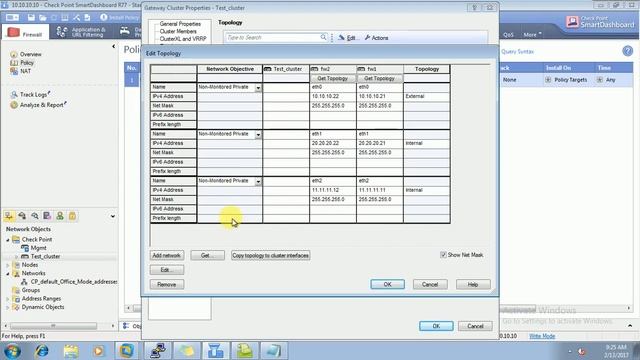Select the Resources objects tab icon
Image resolution: width=640 pixels, height=360 pixels.
(x=35, y=216)
